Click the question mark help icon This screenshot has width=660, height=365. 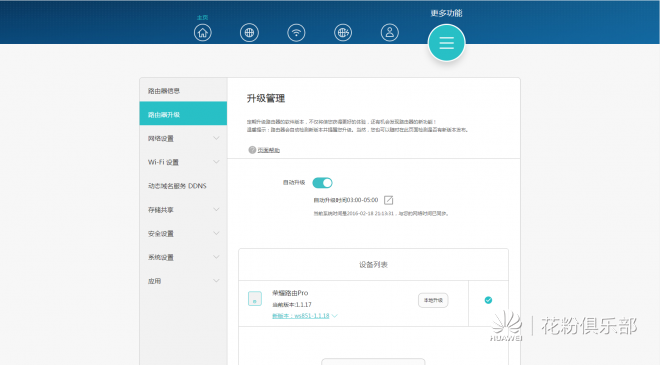coord(252,150)
